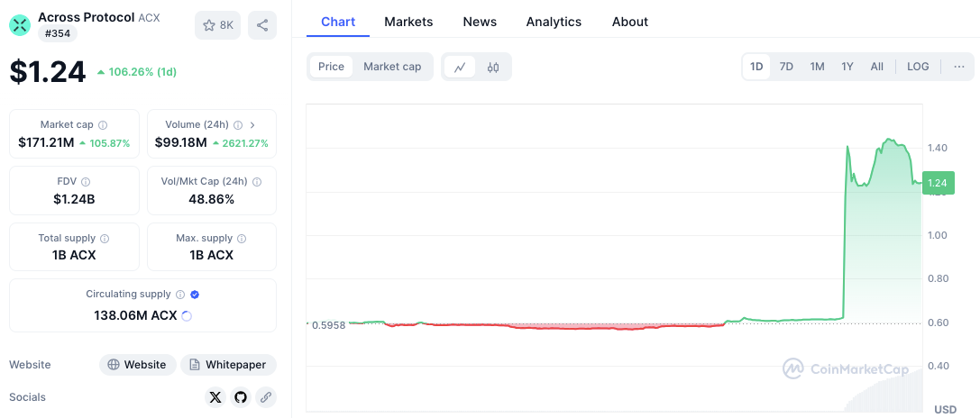980x418 pixels.
Task: Expand Volume (24h) details with chevron
Action: point(252,125)
